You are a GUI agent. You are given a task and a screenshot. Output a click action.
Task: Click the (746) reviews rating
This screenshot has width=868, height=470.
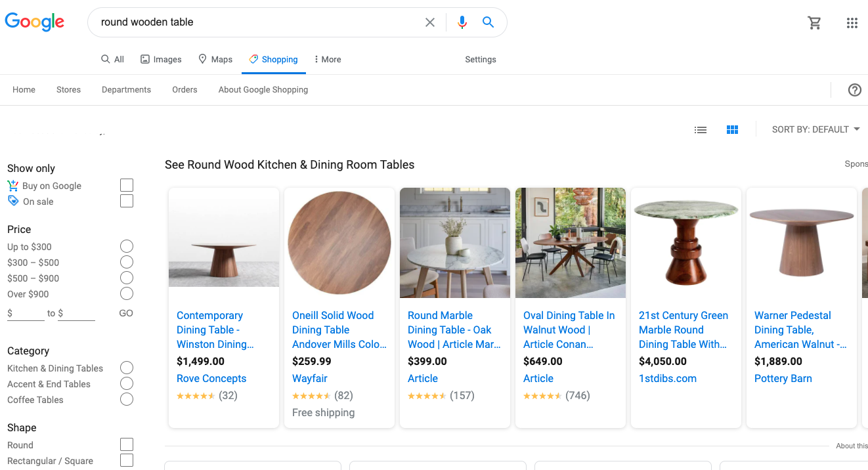557,395
